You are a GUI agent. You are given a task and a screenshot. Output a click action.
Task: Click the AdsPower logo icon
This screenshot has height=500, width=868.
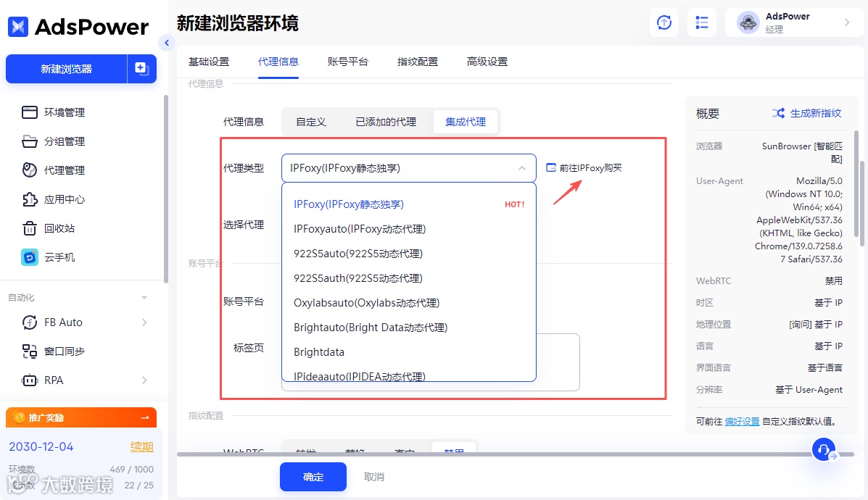click(17, 27)
